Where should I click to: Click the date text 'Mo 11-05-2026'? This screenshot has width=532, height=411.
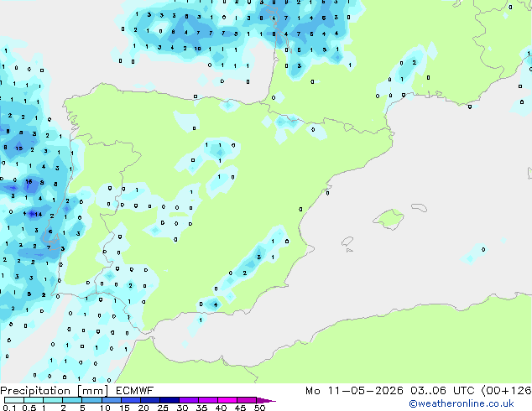354,391
